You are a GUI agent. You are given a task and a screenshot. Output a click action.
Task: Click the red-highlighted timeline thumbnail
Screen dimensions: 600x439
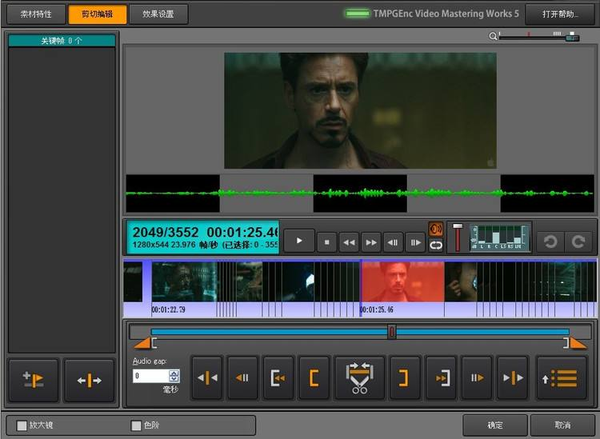pos(402,283)
